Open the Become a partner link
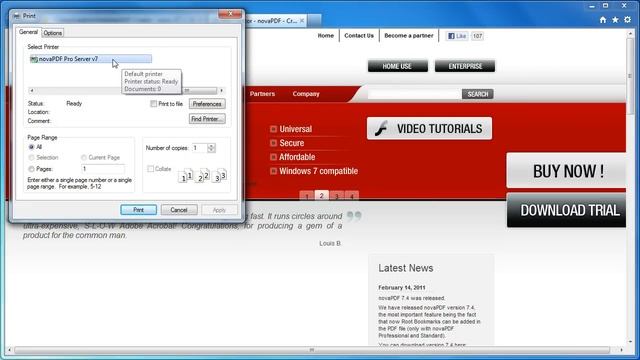Viewport: 640px width, 360px height. click(409, 36)
